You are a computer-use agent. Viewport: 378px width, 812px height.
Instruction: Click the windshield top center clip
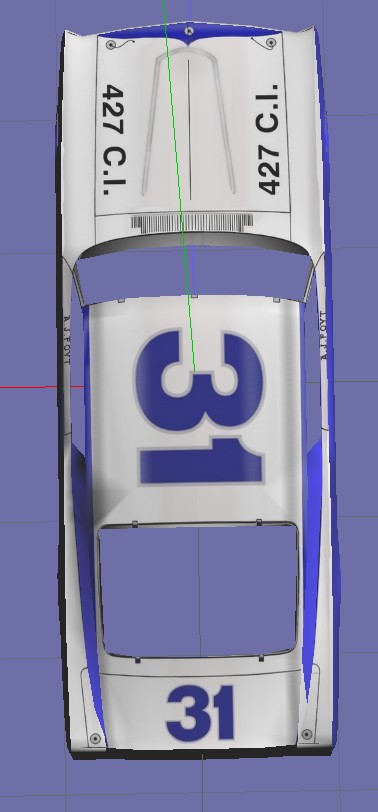(x=194, y=296)
